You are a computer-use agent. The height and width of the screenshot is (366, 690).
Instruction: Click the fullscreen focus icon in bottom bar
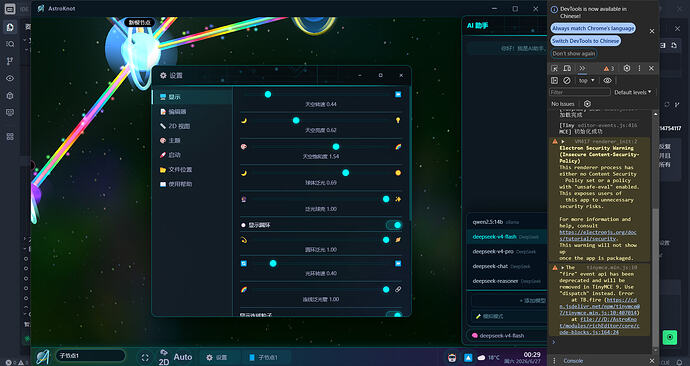145,358
